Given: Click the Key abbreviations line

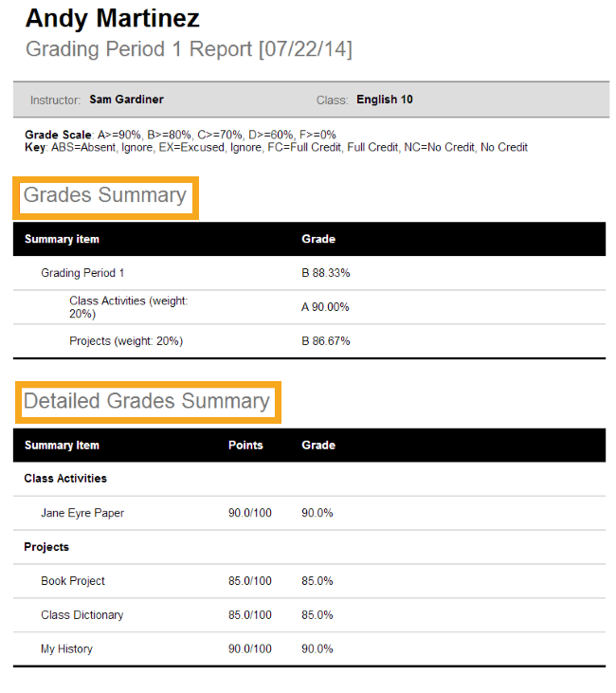Looking at the screenshot, I should pyautogui.click(x=276, y=147).
